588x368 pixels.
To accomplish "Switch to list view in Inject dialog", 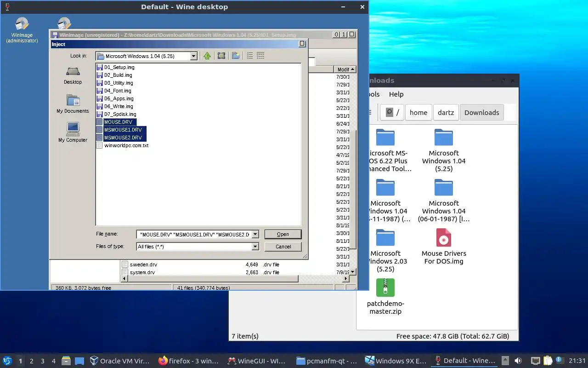I will (250, 56).
